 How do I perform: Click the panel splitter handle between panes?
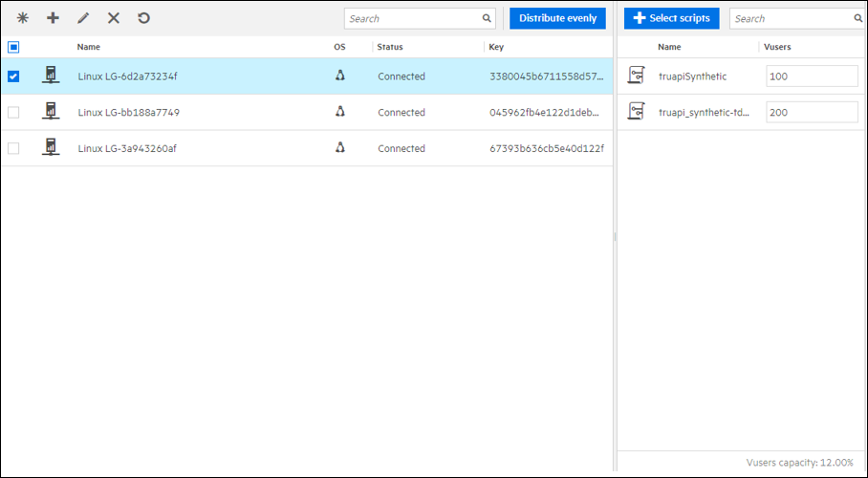[x=615, y=237]
